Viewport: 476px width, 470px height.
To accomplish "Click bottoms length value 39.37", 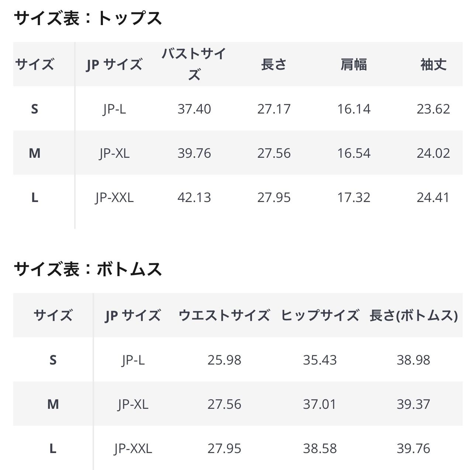I will [413, 404].
